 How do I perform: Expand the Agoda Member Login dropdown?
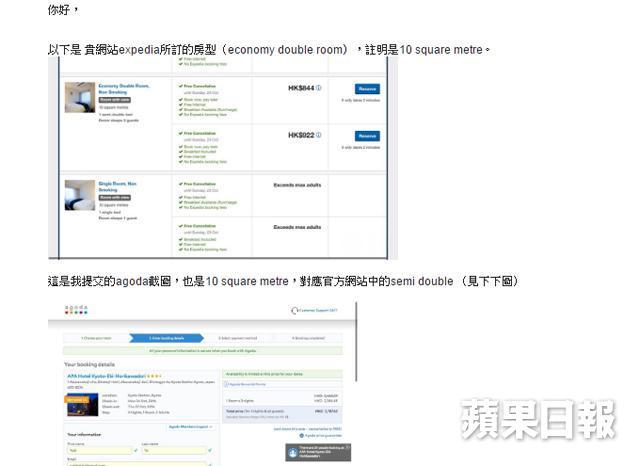(191, 427)
